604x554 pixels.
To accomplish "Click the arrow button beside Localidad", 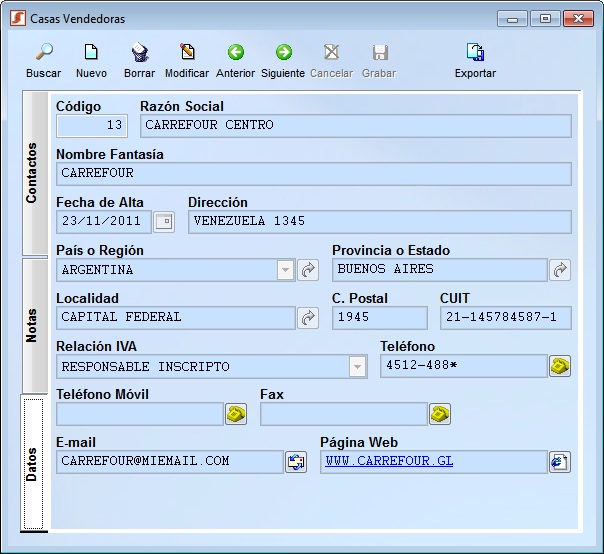I will (x=308, y=318).
